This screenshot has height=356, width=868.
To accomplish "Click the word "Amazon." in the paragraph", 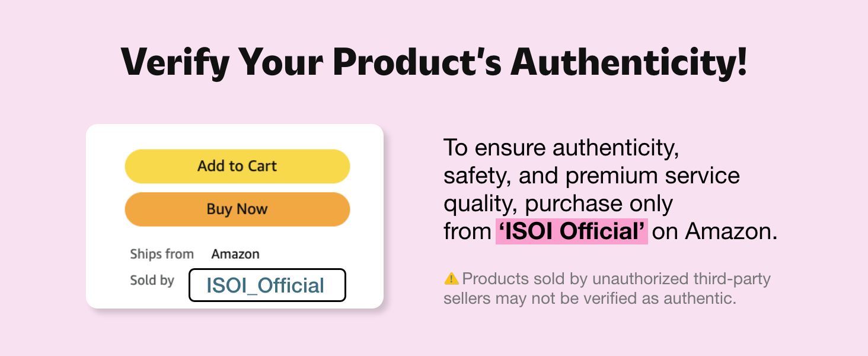I will pos(731,231).
